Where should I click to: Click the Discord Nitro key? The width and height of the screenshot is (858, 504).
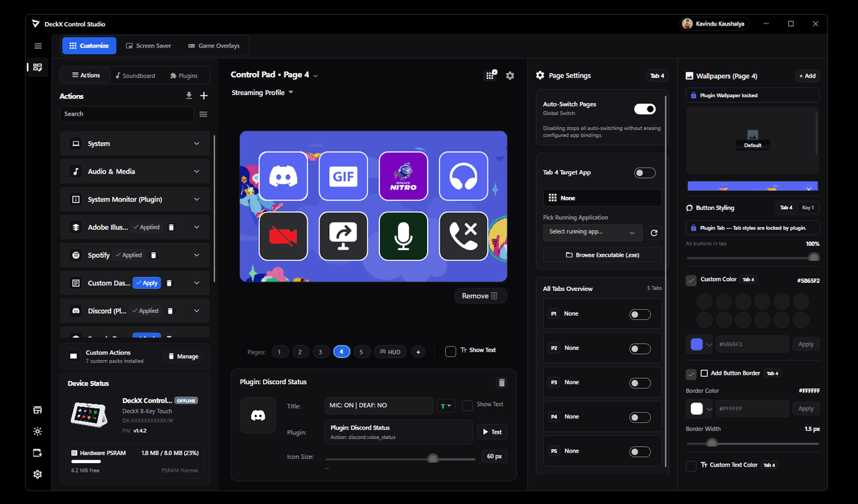click(404, 176)
